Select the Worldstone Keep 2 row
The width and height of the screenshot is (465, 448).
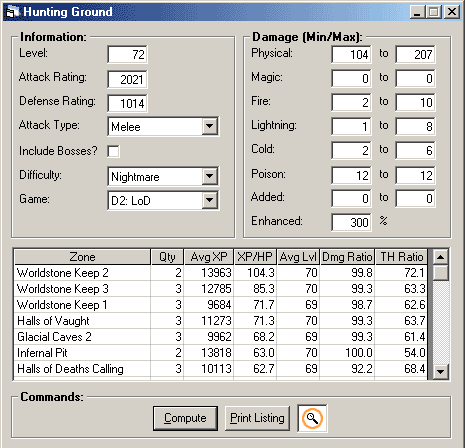click(x=221, y=273)
